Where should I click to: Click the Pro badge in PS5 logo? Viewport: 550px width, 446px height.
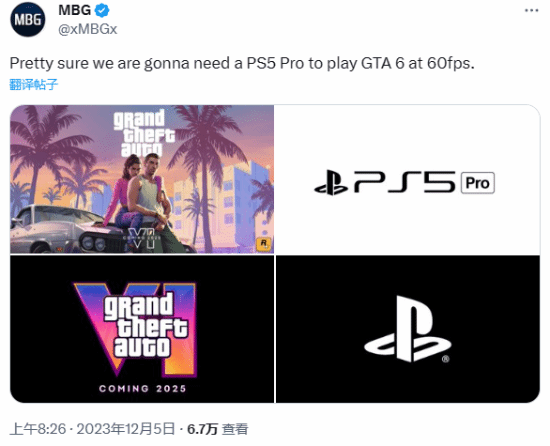coord(477,183)
